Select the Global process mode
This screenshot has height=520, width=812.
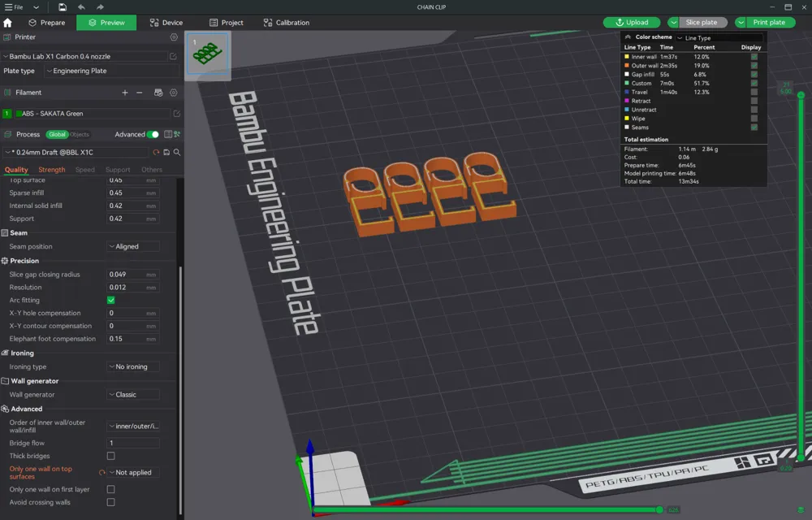[57, 135]
